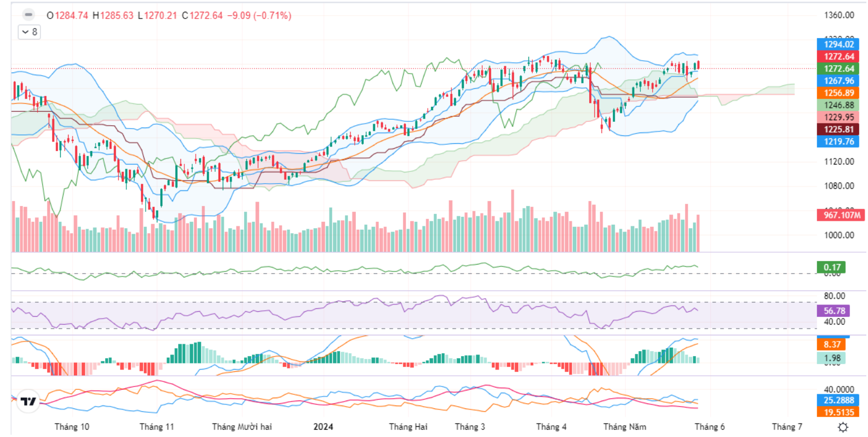The image size is (868, 437).
Task: Open chart settings gear on time axis
Action: click(843, 427)
